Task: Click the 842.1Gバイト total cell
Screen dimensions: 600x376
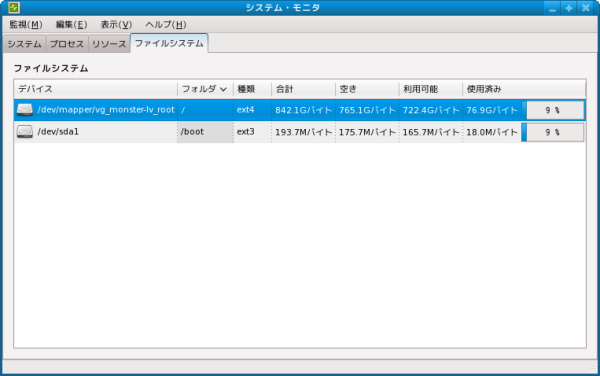Action: tap(303, 110)
